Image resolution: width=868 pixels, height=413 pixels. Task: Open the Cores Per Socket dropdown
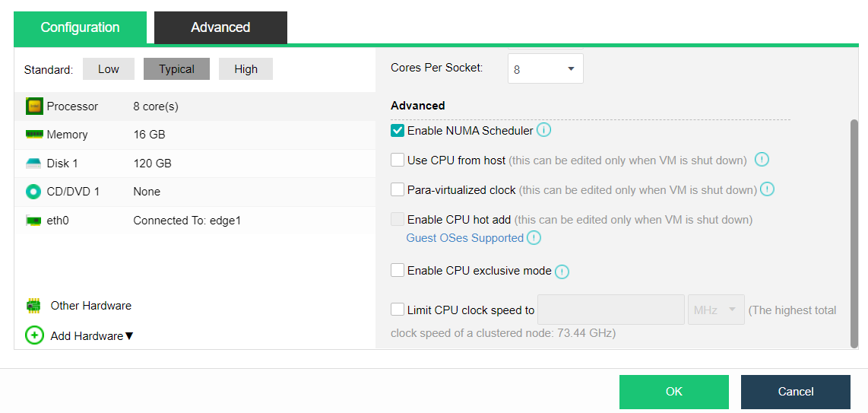point(545,69)
